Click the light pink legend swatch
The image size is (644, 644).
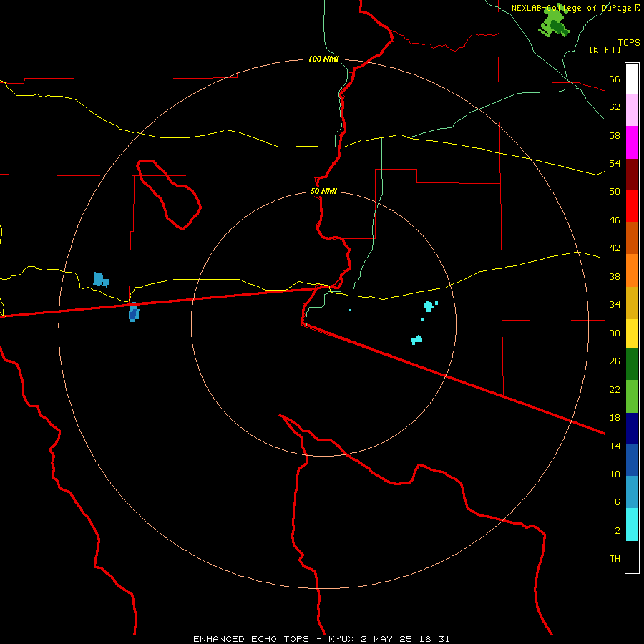632,110
